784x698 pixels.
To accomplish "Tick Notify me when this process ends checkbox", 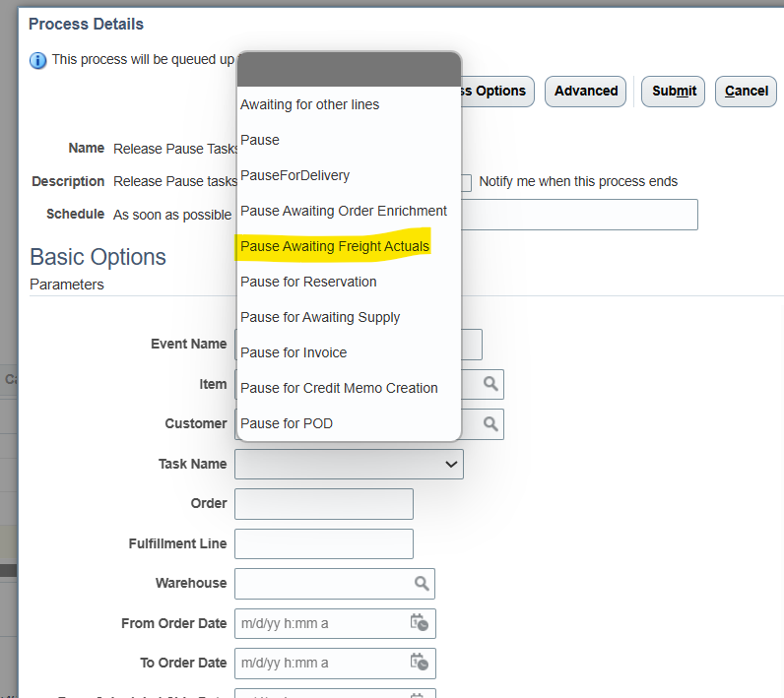I will click(466, 182).
